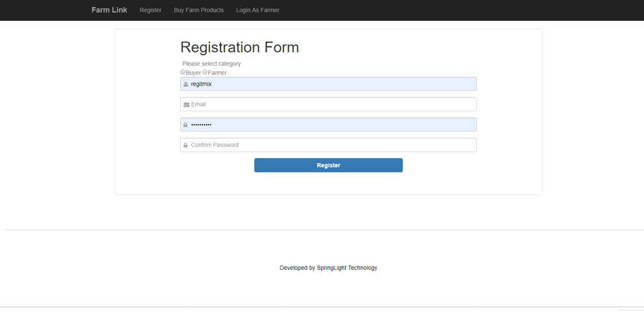Viewport: 644px width, 323px height.
Task: Focus the username field containing regitmix
Action: pos(328,84)
